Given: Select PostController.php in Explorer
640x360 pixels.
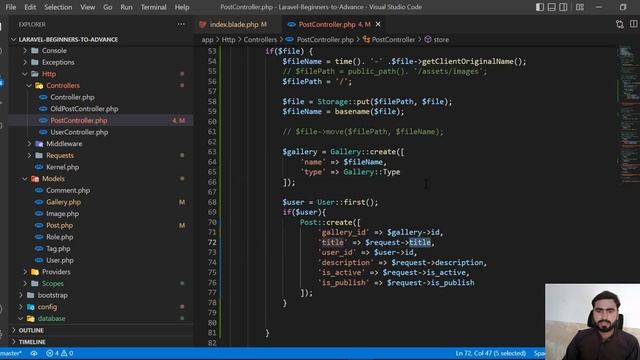Looking at the screenshot, I should (x=79, y=120).
